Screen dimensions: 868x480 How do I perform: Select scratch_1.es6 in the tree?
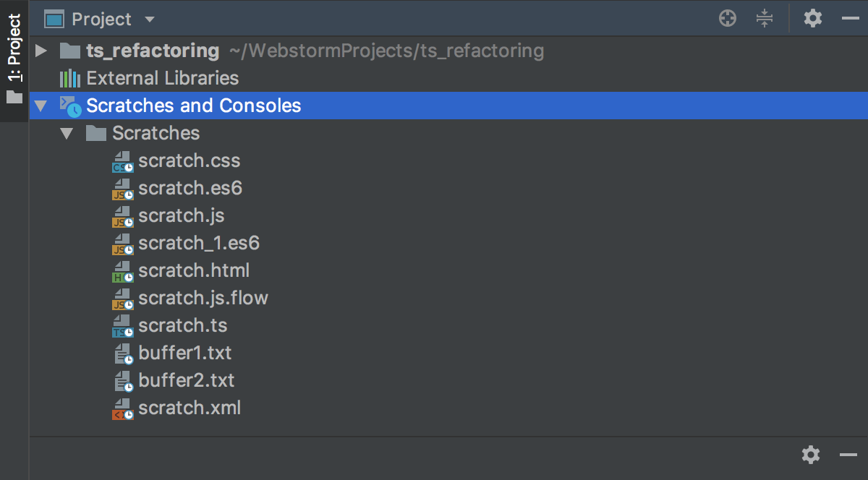(x=198, y=243)
